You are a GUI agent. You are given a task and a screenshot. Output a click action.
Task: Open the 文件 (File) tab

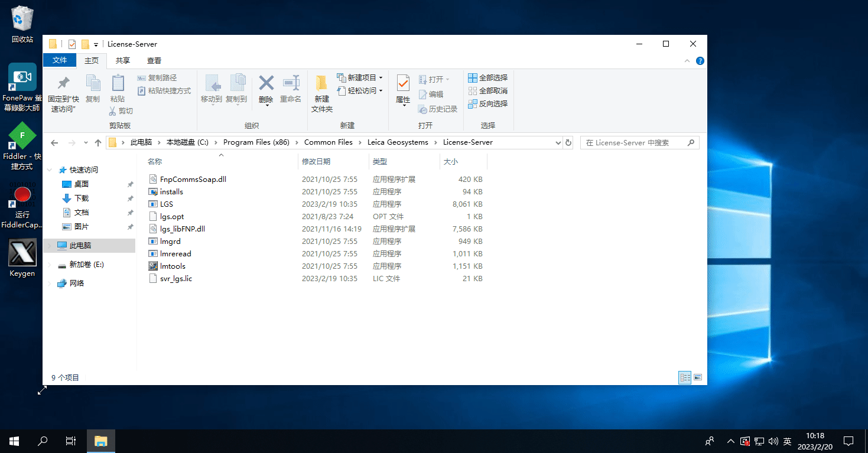point(60,60)
